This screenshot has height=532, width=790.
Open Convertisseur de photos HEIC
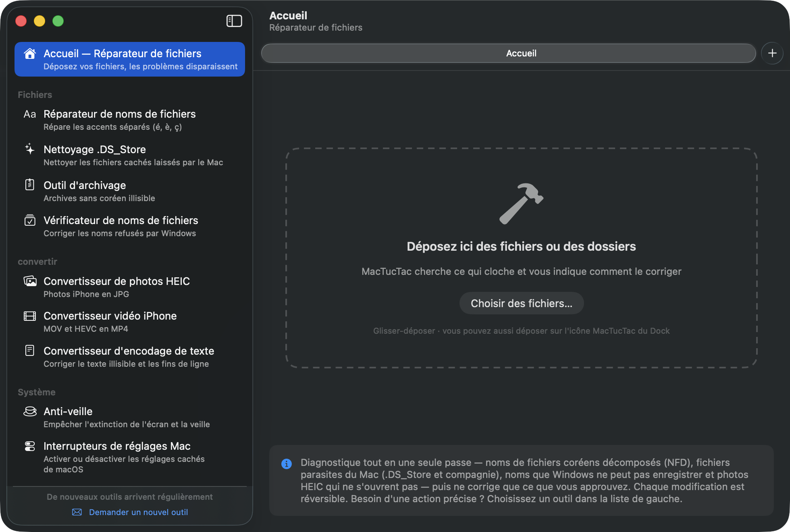pyautogui.click(x=130, y=287)
